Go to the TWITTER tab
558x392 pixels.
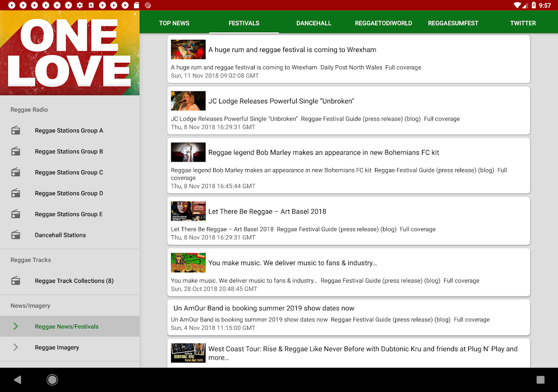pyautogui.click(x=523, y=23)
